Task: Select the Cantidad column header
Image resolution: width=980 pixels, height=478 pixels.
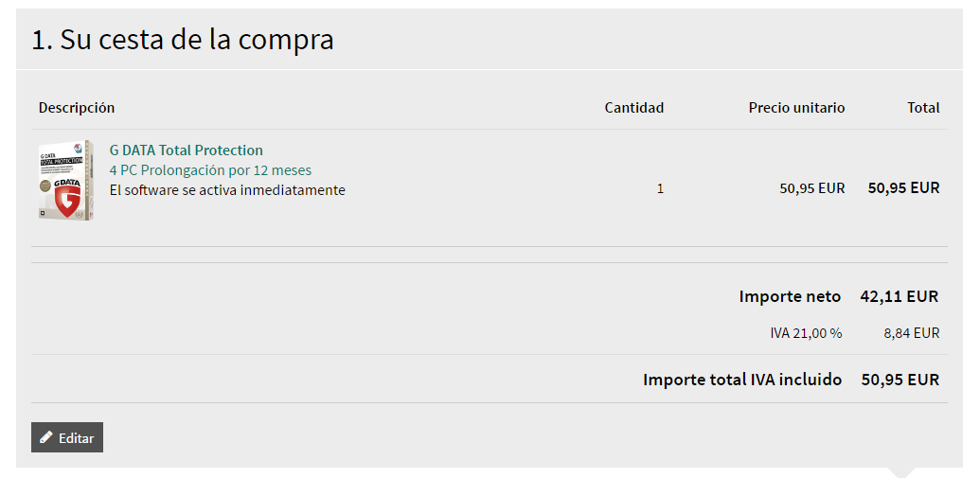Action: tap(633, 108)
